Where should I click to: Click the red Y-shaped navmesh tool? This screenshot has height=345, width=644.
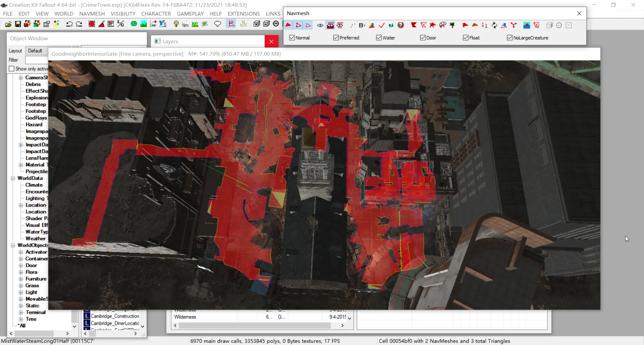point(514,25)
